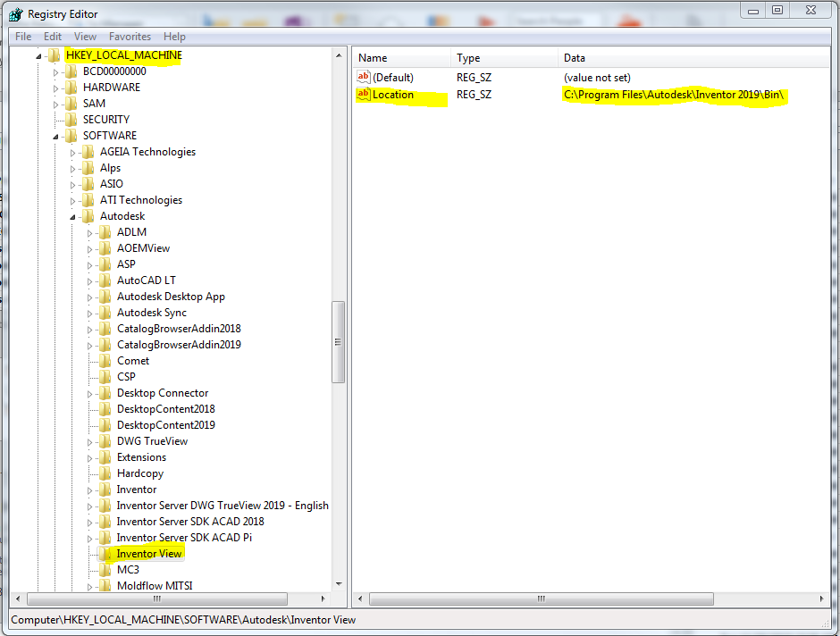Screen dimensions: 840x636
Task: Open the Edit menu
Action: point(53,37)
